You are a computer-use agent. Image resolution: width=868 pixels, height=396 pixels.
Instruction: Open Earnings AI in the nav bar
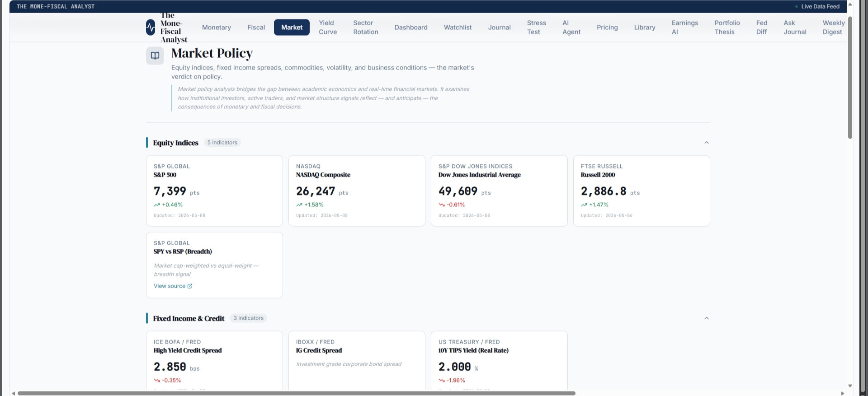[685, 28]
